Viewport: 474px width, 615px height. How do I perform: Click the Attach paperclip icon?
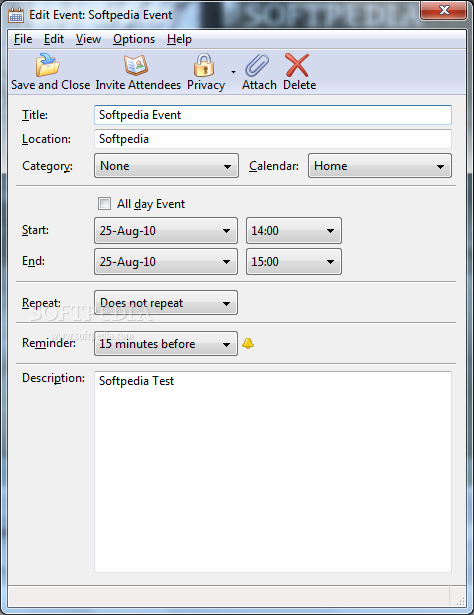[257, 65]
